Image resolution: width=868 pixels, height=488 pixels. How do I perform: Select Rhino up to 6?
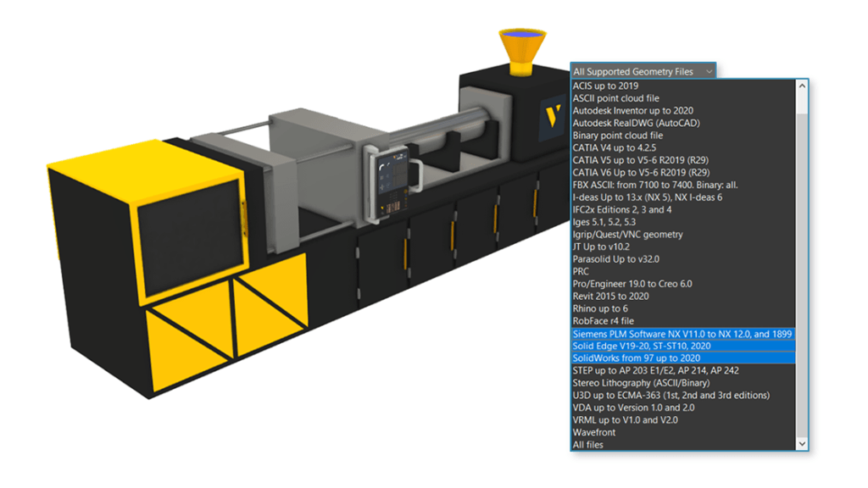click(x=684, y=308)
